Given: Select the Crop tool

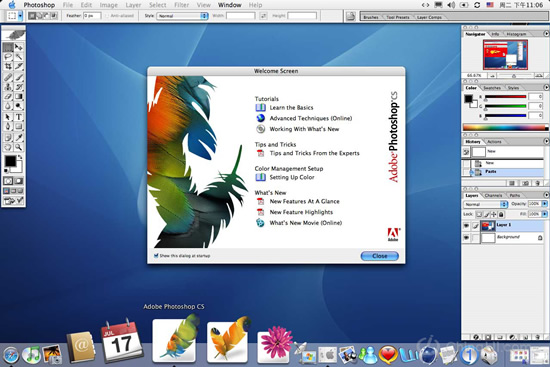Looking at the screenshot, I should (x=8, y=66).
